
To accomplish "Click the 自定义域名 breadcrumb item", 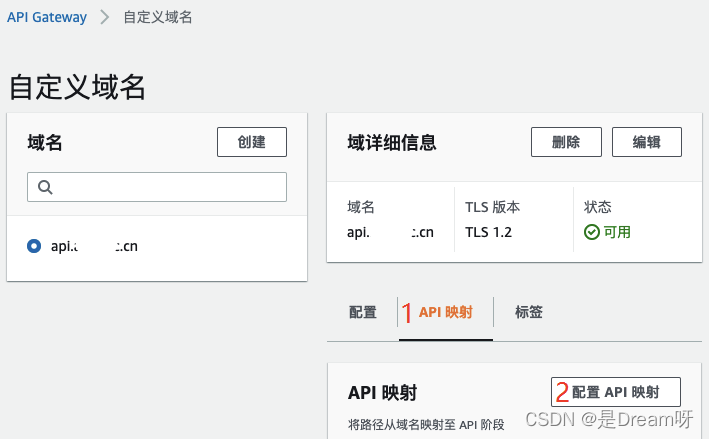I will click(x=157, y=17).
